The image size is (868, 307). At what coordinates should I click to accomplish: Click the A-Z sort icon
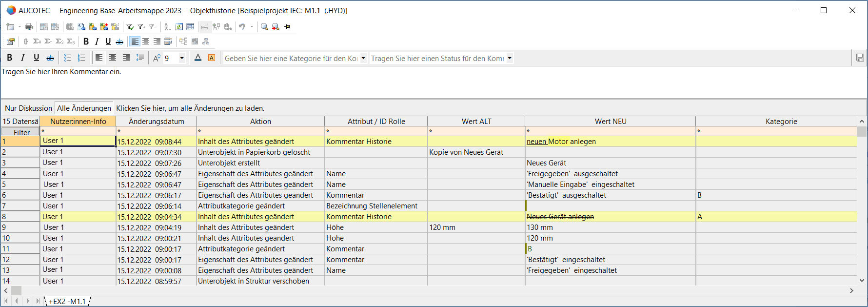167,27
